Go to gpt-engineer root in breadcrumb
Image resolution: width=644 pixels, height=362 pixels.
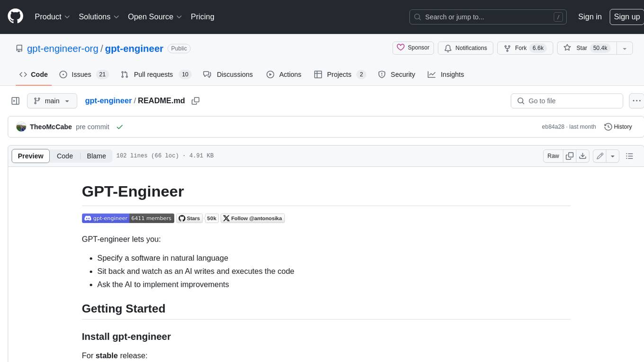coord(108,100)
